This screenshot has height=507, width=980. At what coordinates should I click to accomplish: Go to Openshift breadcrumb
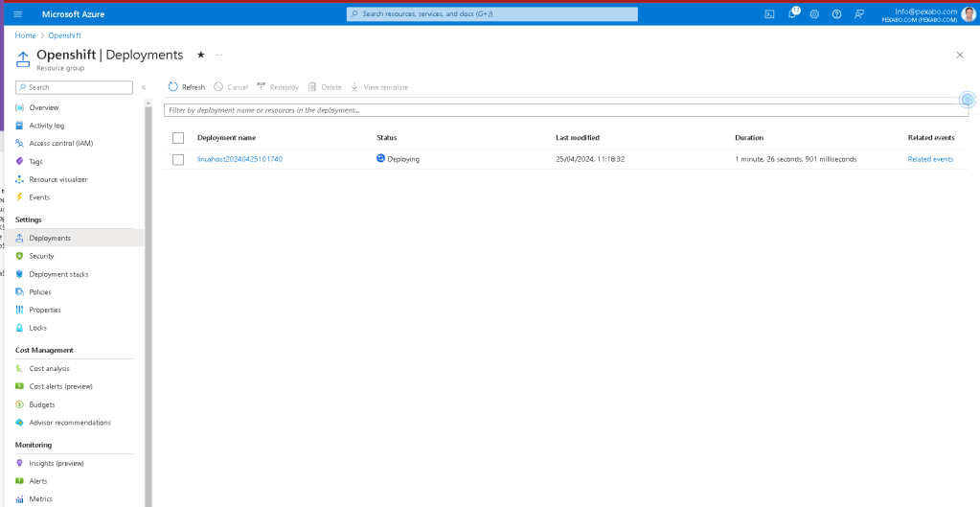pyautogui.click(x=65, y=35)
